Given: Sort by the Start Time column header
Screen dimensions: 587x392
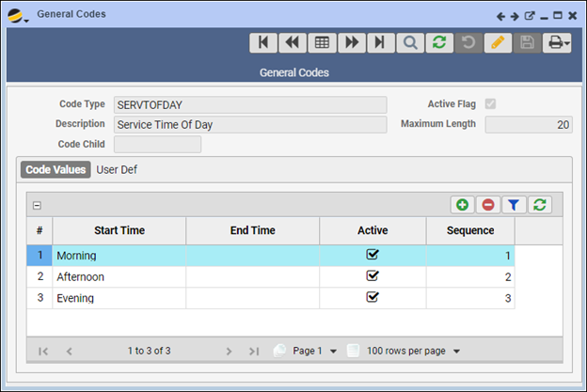Looking at the screenshot, I should [x=119, y=230].
